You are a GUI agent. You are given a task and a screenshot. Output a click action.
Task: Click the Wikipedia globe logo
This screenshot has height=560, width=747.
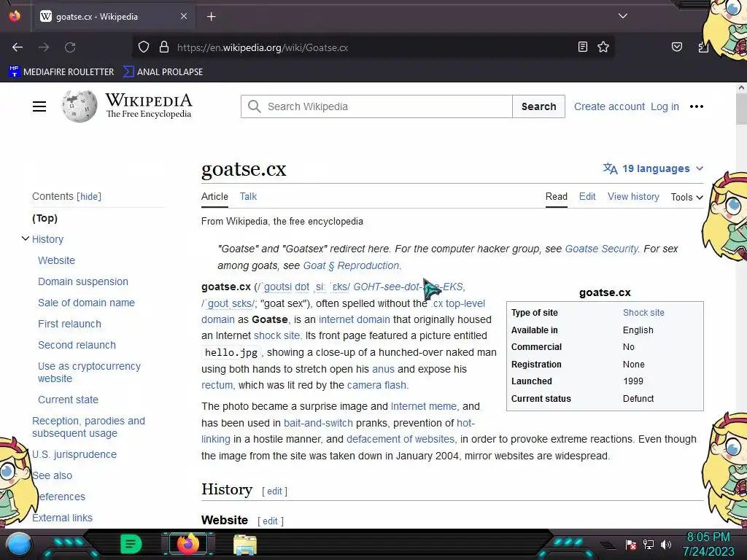(x=79, y=106)
